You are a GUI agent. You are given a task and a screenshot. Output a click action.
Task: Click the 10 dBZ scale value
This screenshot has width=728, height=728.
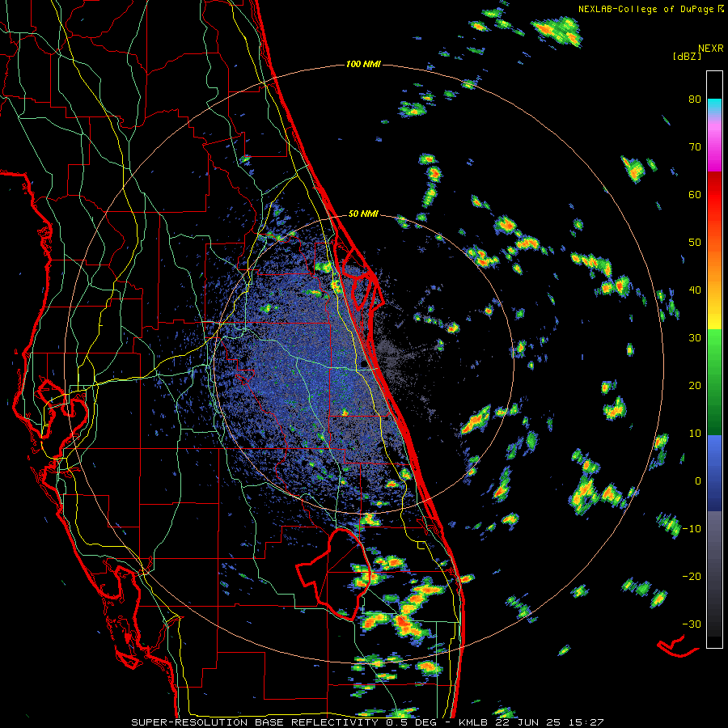coord(695,434)
